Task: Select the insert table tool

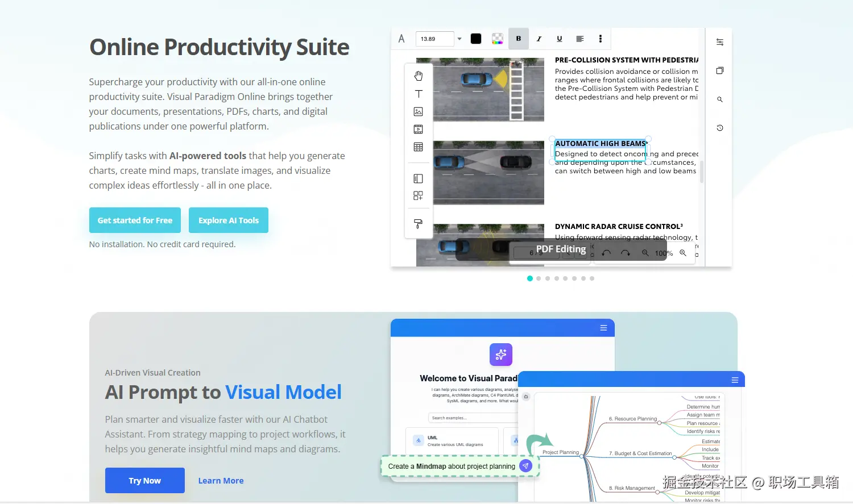Action: 419,147
